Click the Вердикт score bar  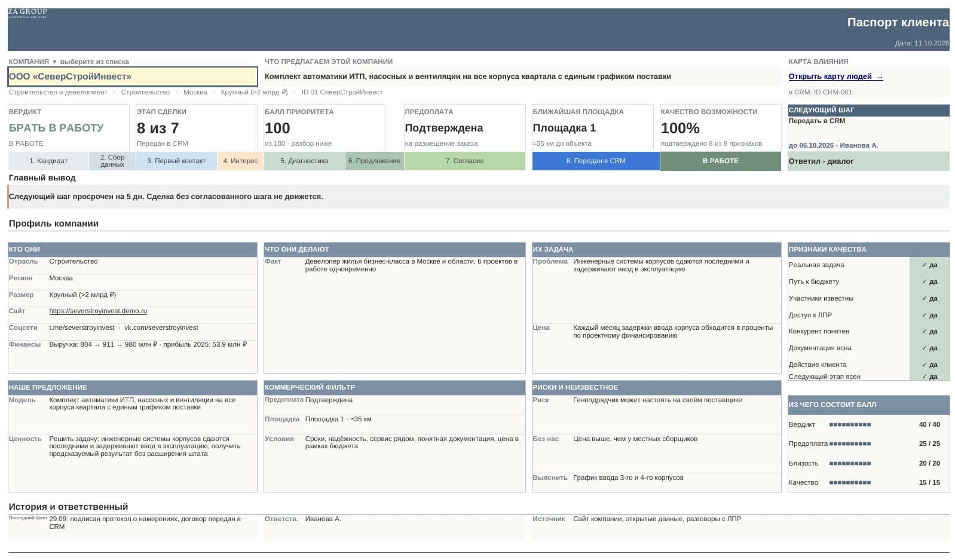click(850, 424)
